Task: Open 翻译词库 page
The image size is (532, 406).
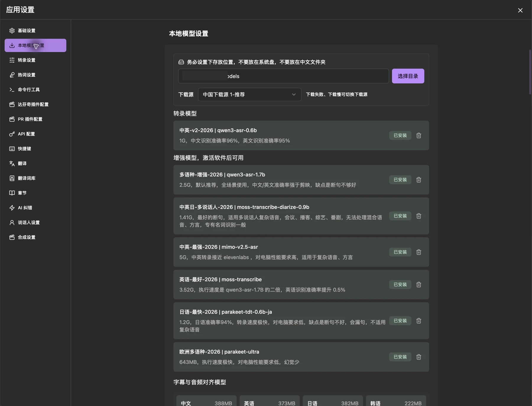Action: pyautogui.click(x=35, y=178)
